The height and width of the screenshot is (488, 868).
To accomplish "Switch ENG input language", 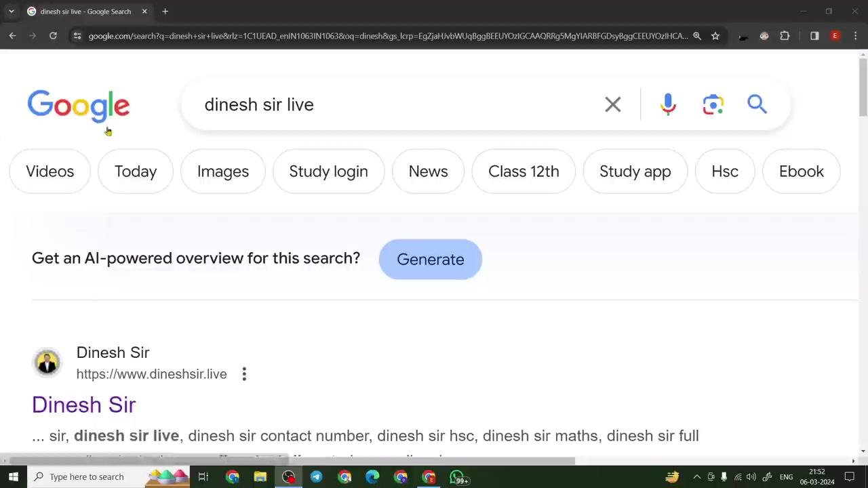I will pyautogui.click(x=786, y=477).
